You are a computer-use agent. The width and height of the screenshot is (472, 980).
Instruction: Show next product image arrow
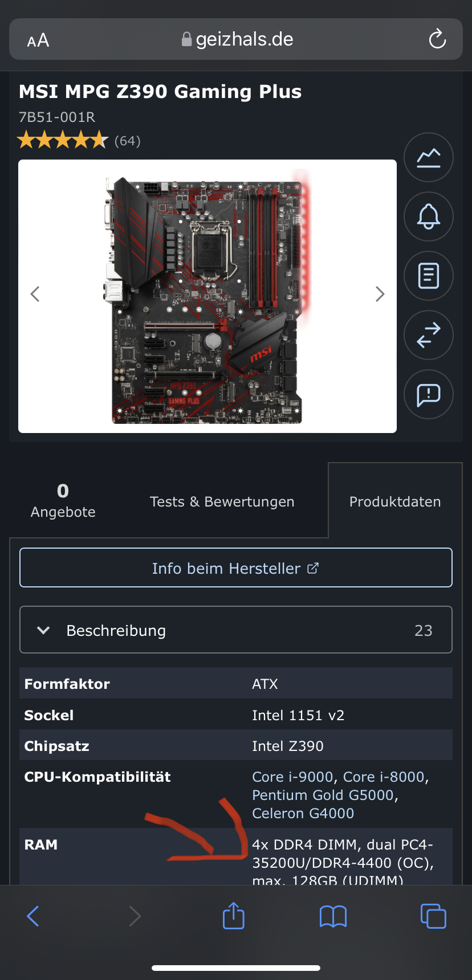pos(380,294)
